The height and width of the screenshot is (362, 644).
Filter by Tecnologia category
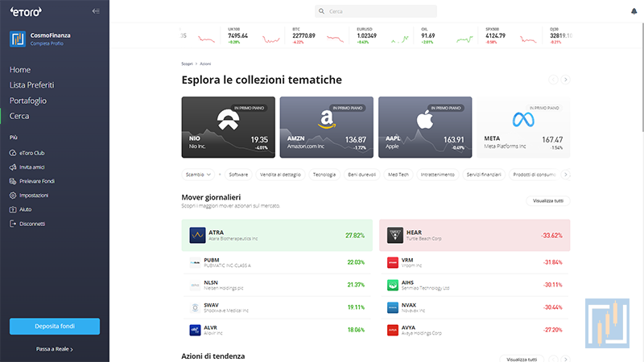(x=324, y=175)
